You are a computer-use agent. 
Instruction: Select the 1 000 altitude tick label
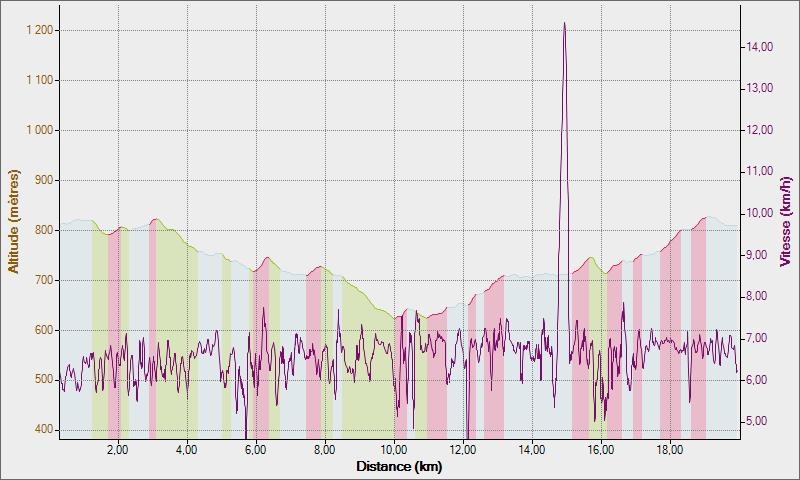click(37, 130)
